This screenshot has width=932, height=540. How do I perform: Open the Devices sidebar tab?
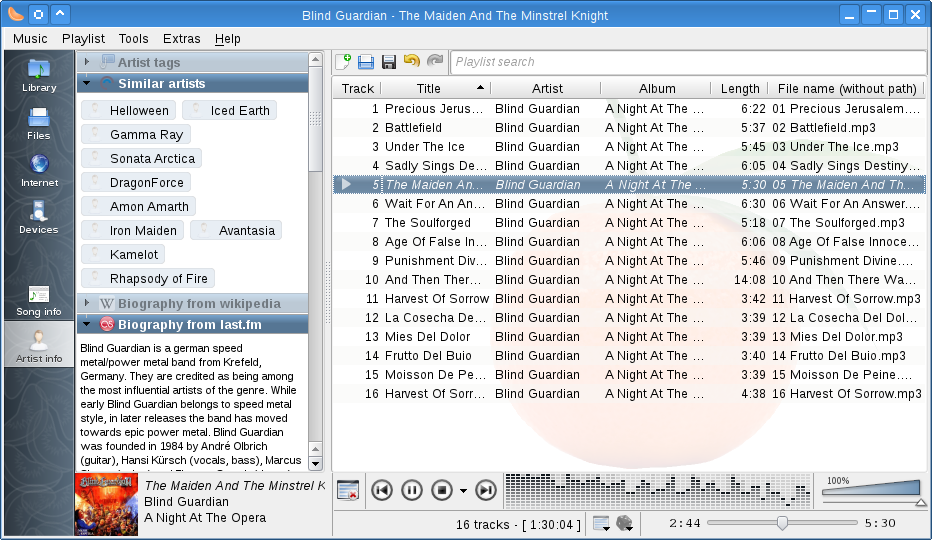click(39, 218)
